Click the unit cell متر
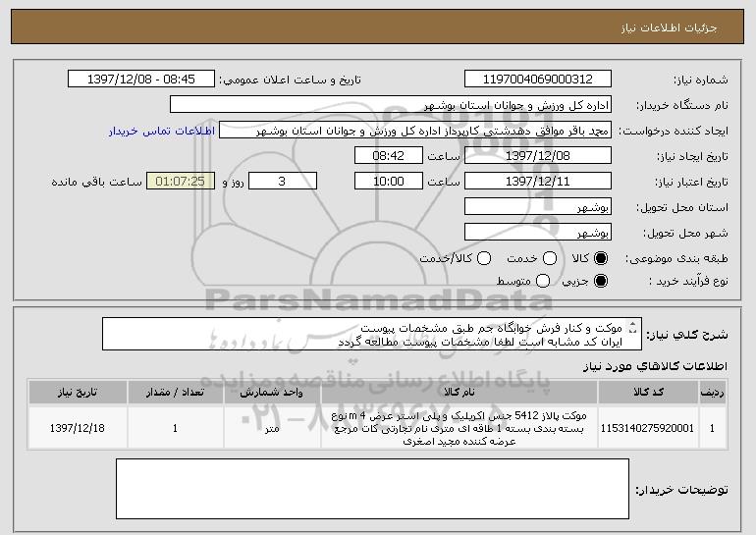This screenshot has width=756, height=535. 272,428
